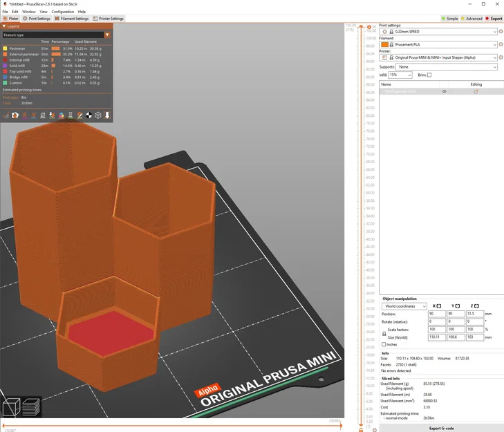Click Bridge infill blue swatch in legend
Screen dimensions: 504x432
5,77
